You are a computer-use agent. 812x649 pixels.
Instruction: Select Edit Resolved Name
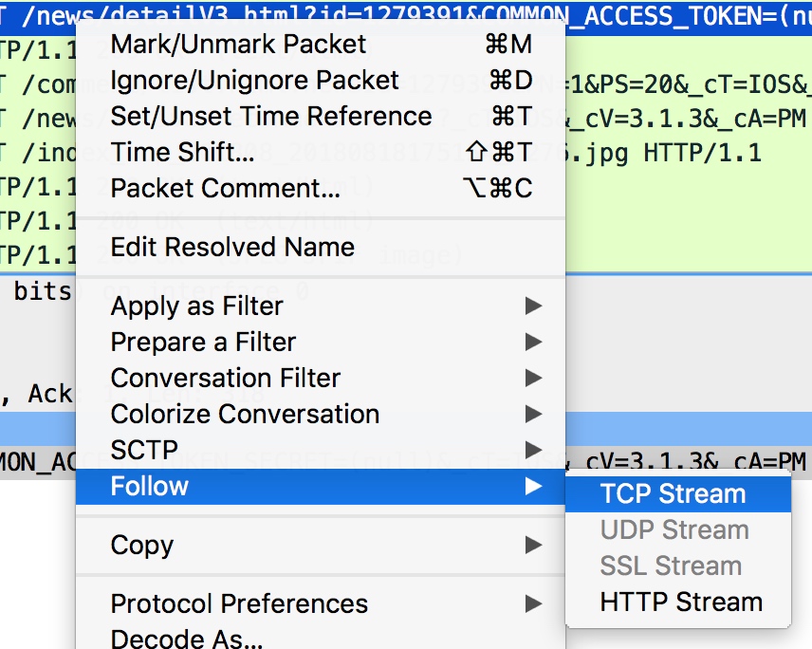(320, 247)
